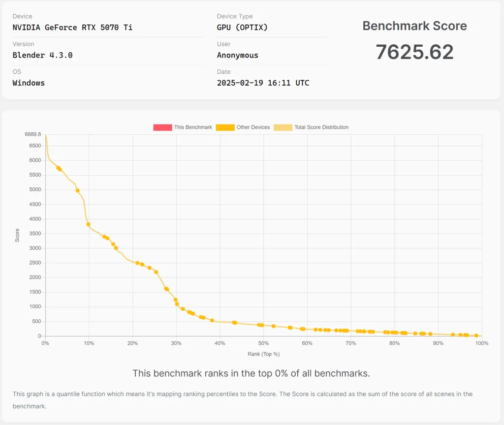Click the red This Benchmark color swatch
504x425 pixels.
(162, 127)
